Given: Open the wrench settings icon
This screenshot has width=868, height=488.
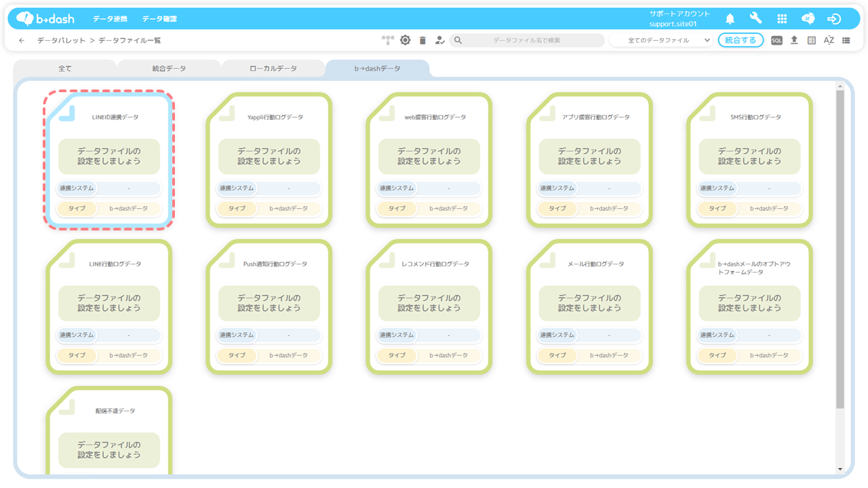Looking at the screenshot, I should 755,18.
